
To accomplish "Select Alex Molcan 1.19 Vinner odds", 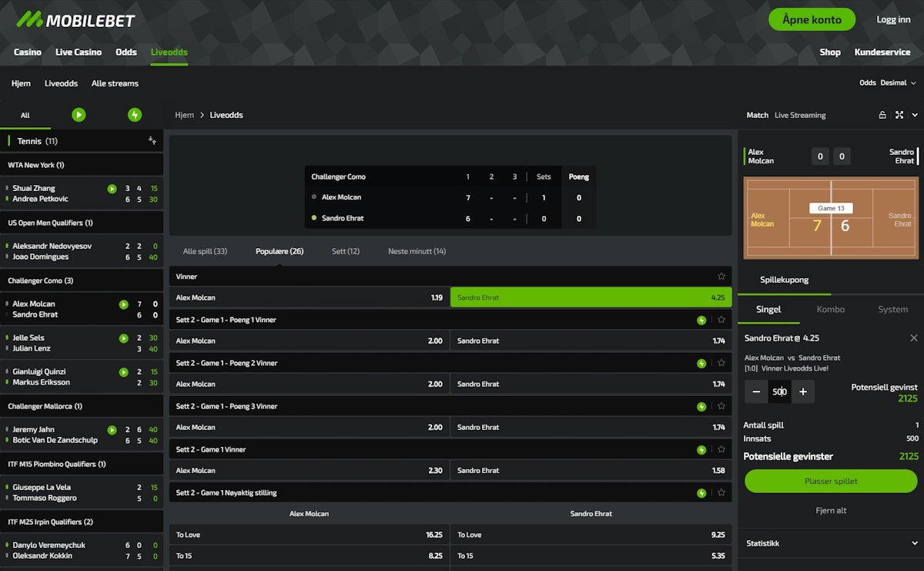I will [x=310, y=297].
